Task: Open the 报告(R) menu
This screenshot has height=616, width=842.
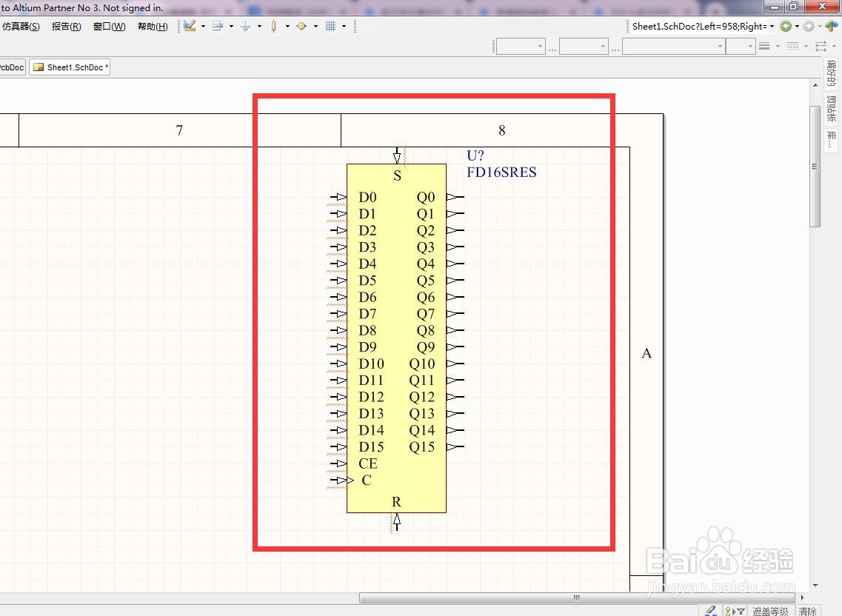Action: (x=66, y=27)
